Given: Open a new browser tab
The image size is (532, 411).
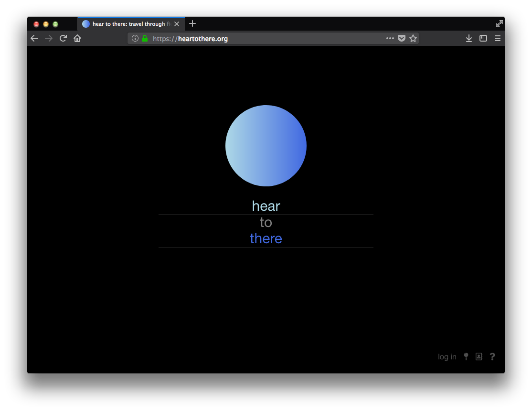Looking at the screenshot, I should (x=192, y=24).
